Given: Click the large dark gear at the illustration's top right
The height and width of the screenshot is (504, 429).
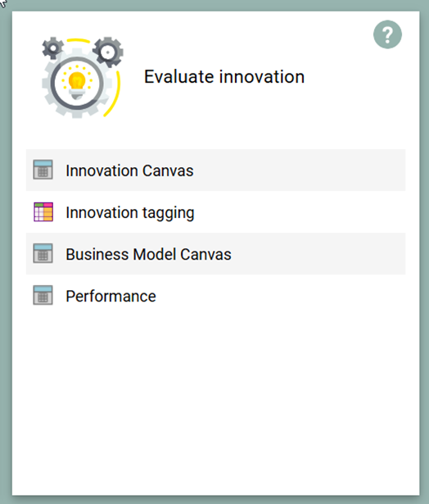Looking at the screenshot, I should (x=108, y=52).
